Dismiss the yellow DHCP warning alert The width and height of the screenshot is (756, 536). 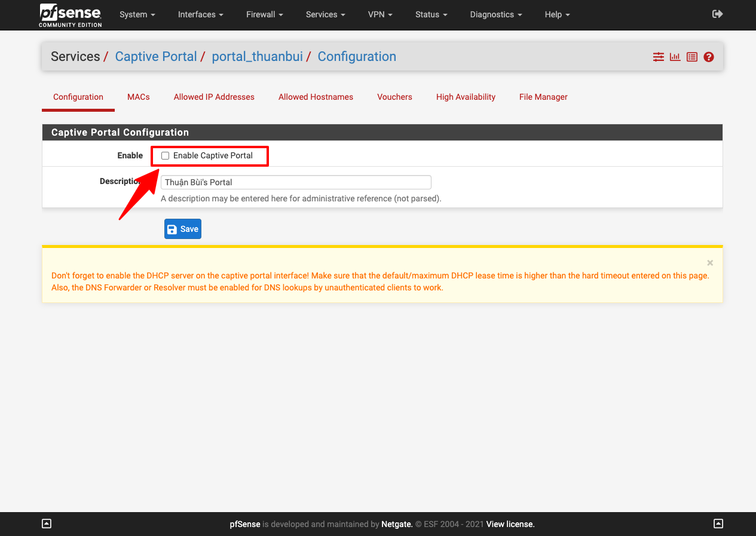[x=710, y=263]
